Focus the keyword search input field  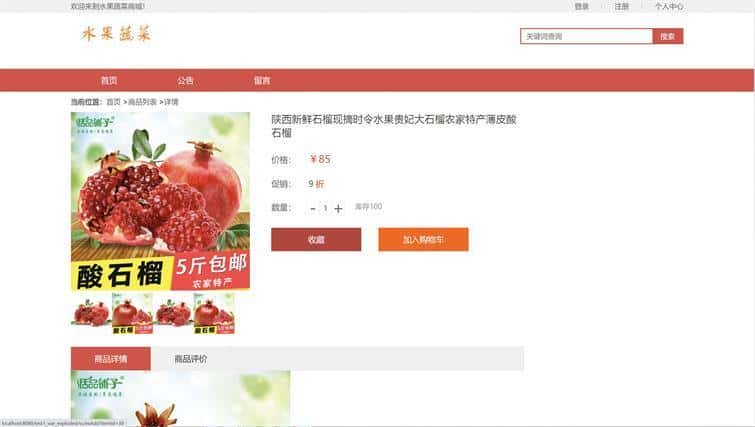coord(586,36)
